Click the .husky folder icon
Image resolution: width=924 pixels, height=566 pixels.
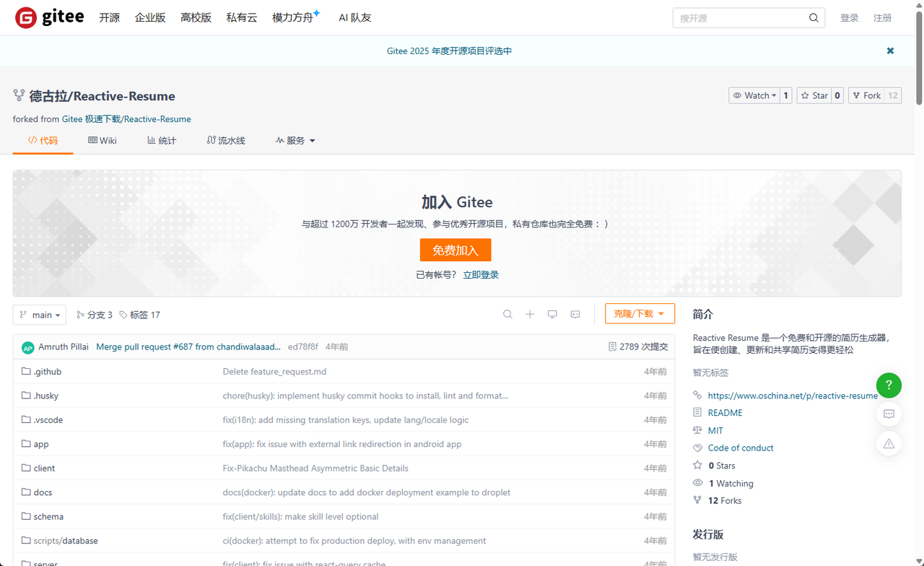[27, 396]
